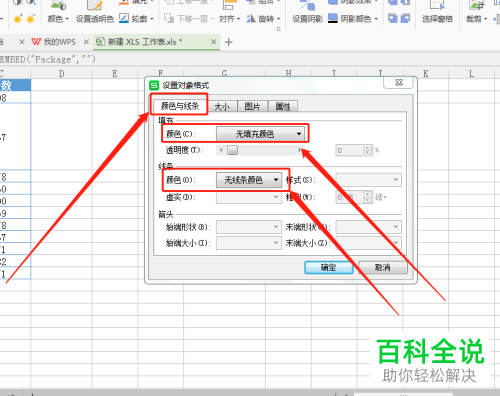The height and width of the screenshot is (396, 500).
Task: Click the plus to add new tab
Action: click(229, 42)
